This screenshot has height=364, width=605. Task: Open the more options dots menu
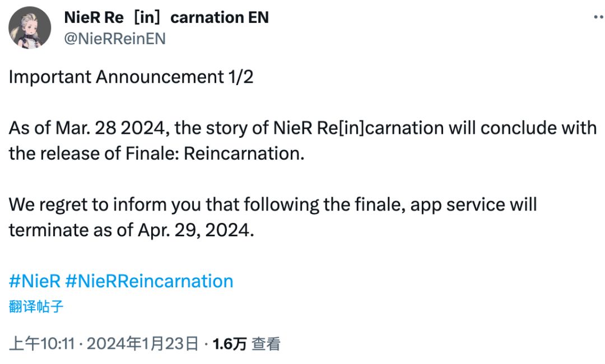coord(598,18)
